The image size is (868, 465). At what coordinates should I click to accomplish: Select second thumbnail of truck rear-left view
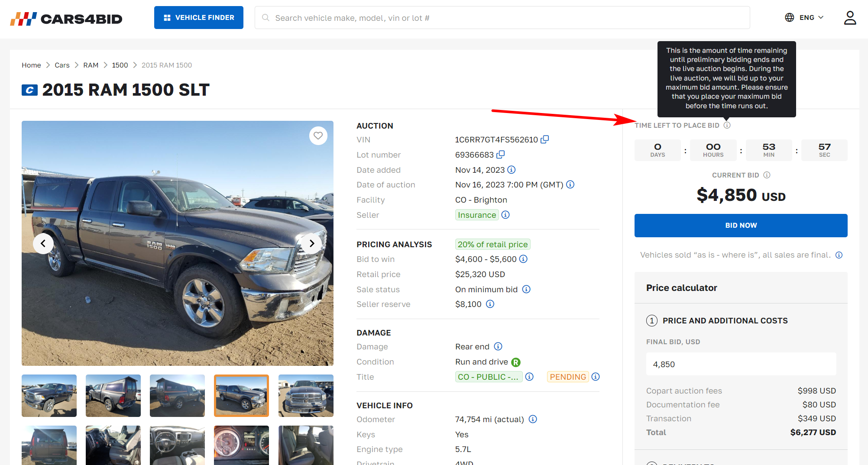[x=113, y=396]
